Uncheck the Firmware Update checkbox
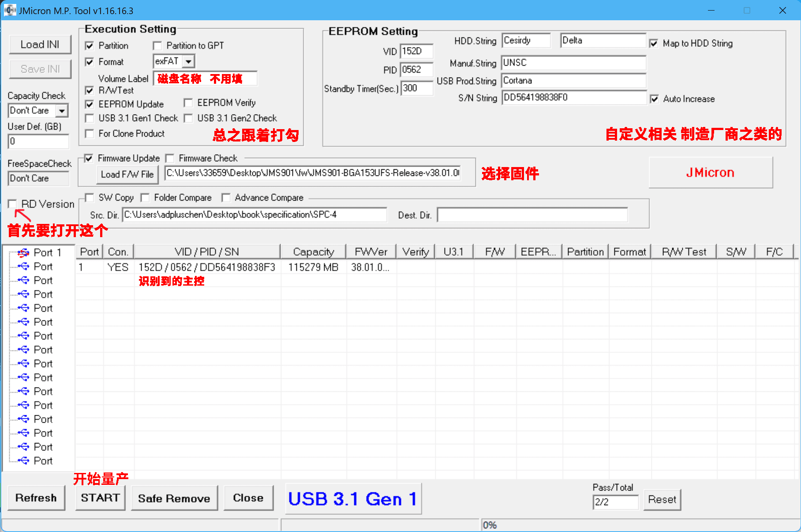 pos(89,158)
